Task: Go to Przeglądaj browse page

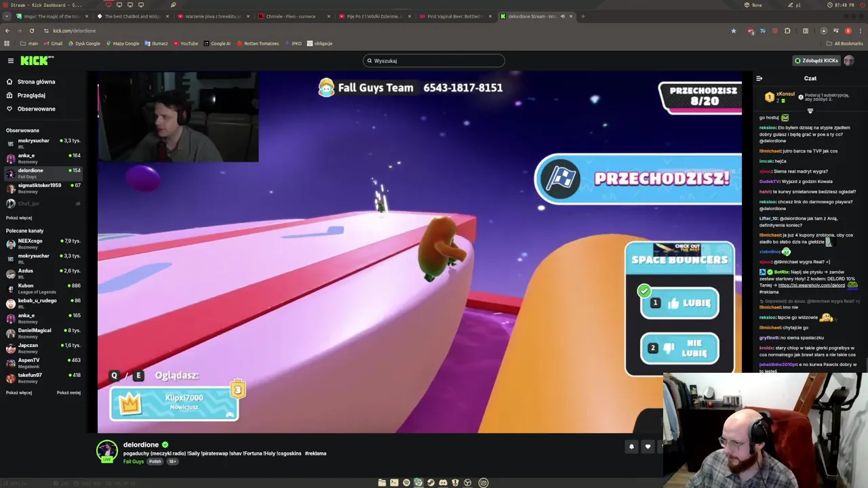Action: (x=26, y=96)
